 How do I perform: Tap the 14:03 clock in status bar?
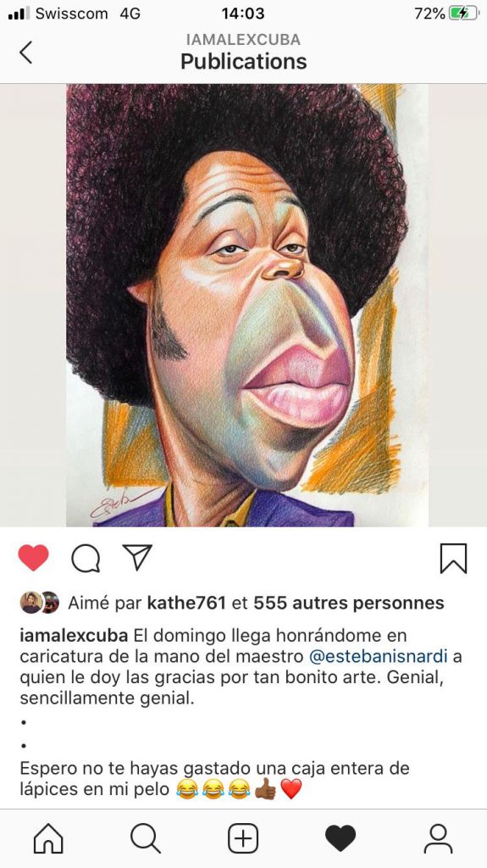[x=243, y=14]
